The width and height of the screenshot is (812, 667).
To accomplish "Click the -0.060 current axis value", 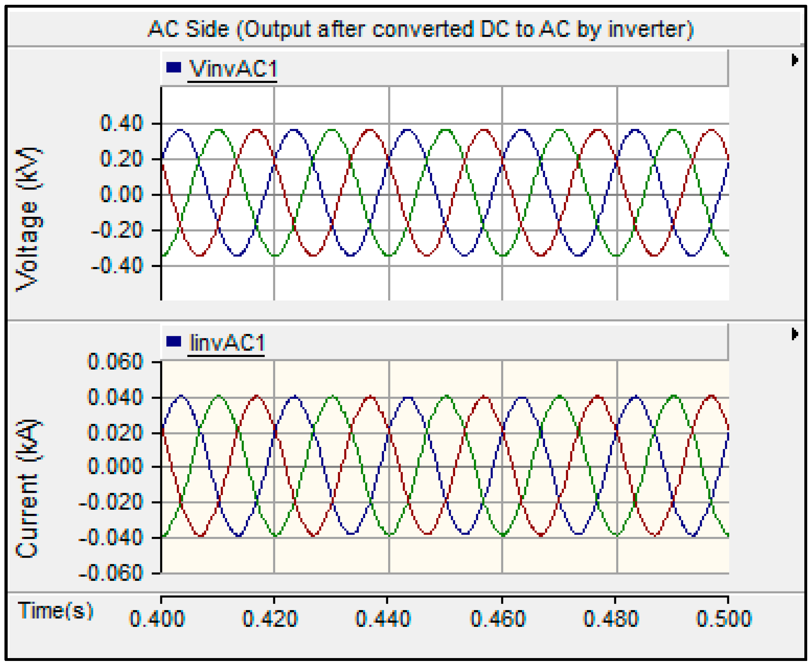I will click(x=111, y=573).
